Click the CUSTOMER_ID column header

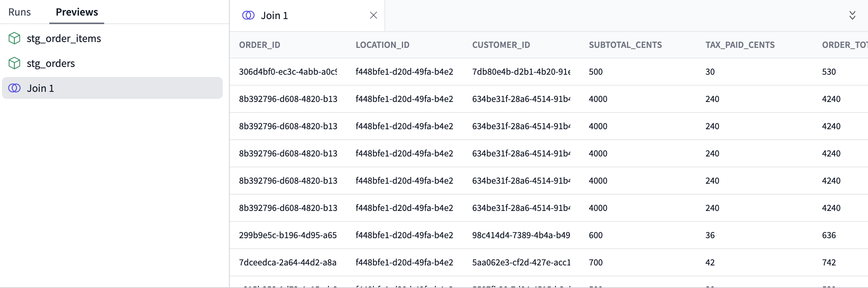[501, 45]
